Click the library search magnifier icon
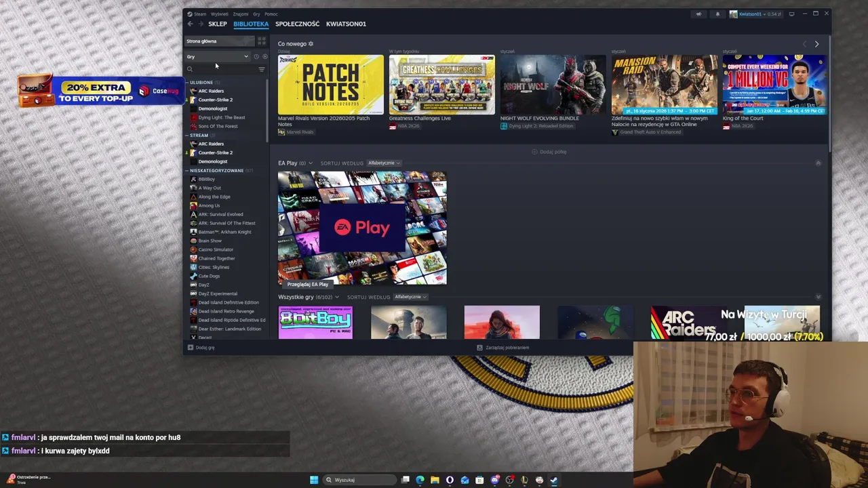The width and height of the screenshot is (868, 488). [190, 69]
